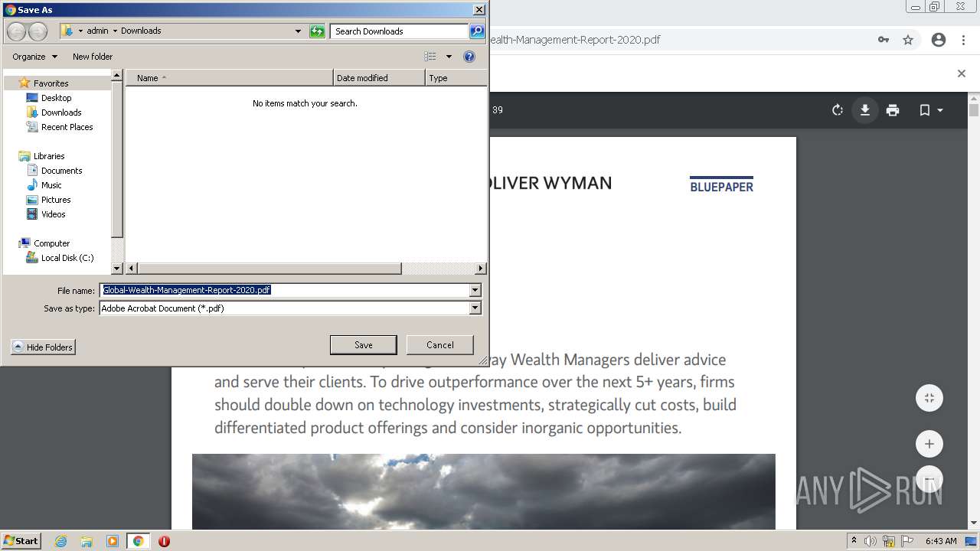The image size is (980, 551).
Task: Open saved passwords key icon
Action: 884,40
